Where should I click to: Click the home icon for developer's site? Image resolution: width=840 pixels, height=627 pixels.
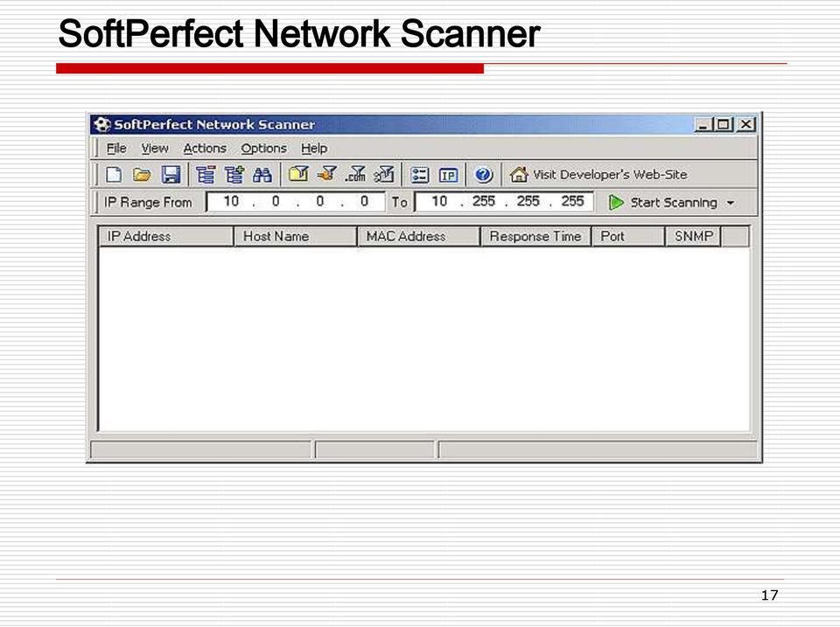point(519,175)
